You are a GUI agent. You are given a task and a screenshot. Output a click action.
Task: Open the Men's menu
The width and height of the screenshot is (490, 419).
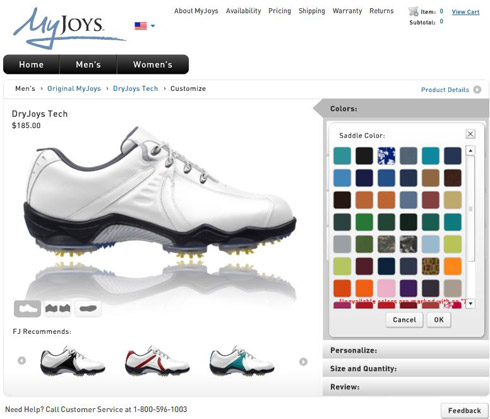(x=88, y=64)
